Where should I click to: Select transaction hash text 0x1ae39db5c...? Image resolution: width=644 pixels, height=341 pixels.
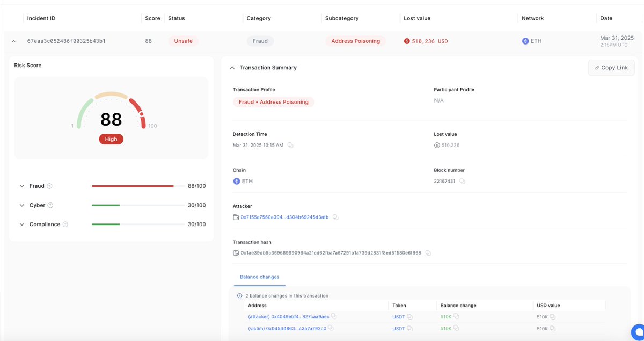click(331, 253)
